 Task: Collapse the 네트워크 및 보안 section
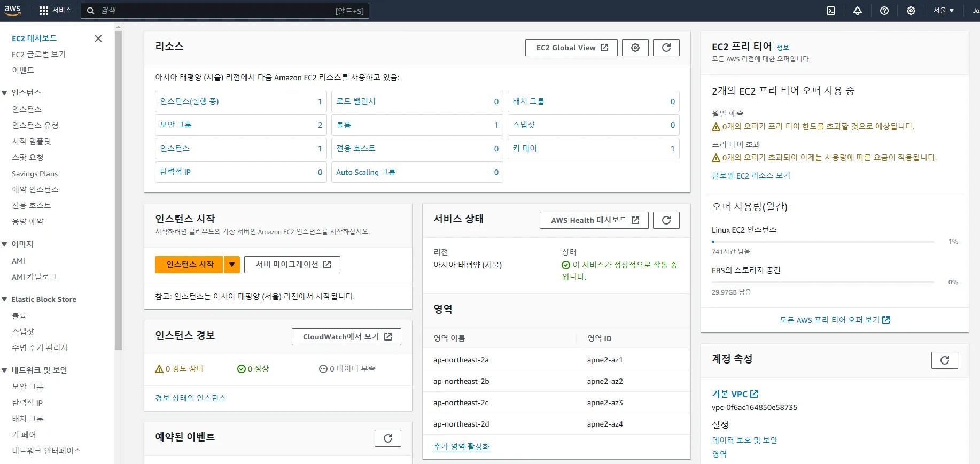coord(4,370)
